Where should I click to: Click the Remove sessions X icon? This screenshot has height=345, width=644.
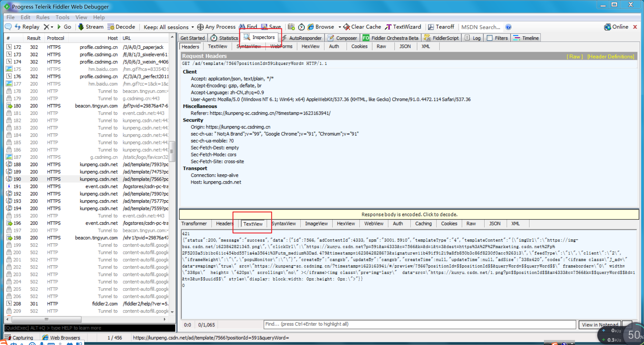click(46, 27)
